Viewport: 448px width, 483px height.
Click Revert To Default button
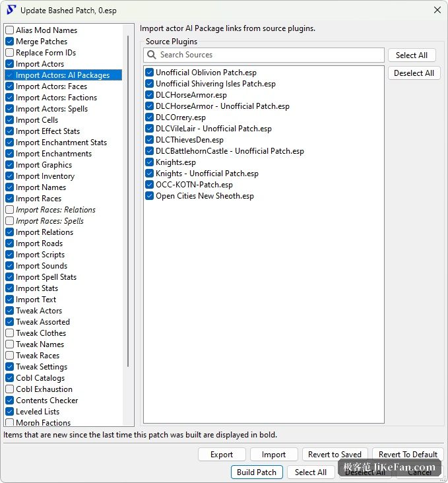click(408, 455)
